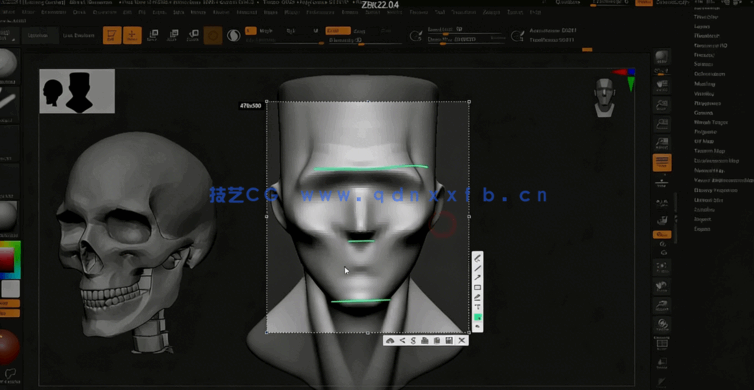
Task: Click the share icon in capture bar
Action: coord(402,340)
